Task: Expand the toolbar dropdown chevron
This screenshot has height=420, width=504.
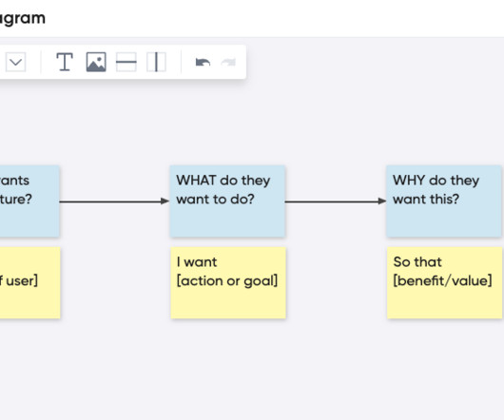Action: point(15,62)
